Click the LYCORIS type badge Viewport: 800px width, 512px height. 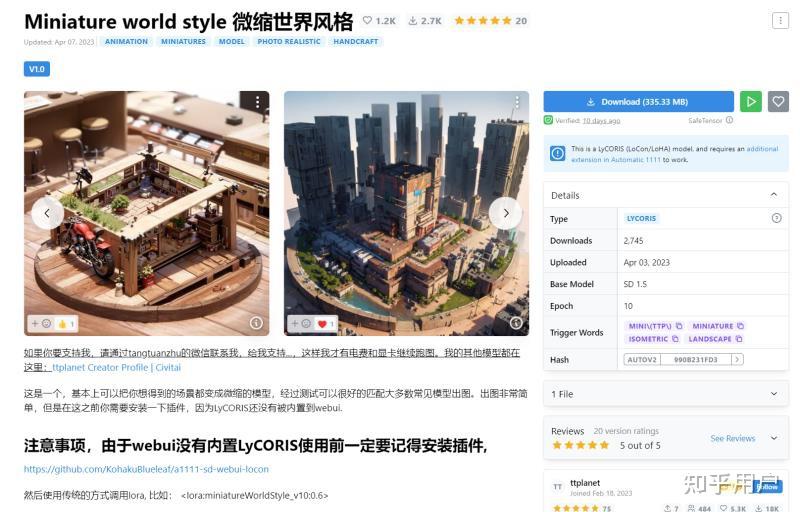[641, 218]
